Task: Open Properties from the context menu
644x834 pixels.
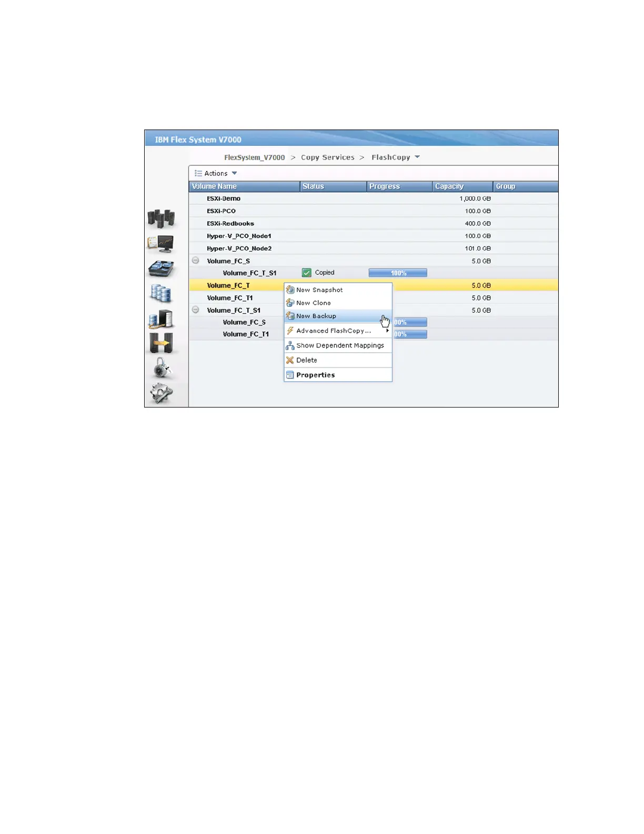Action: click(x=338, y=375)
